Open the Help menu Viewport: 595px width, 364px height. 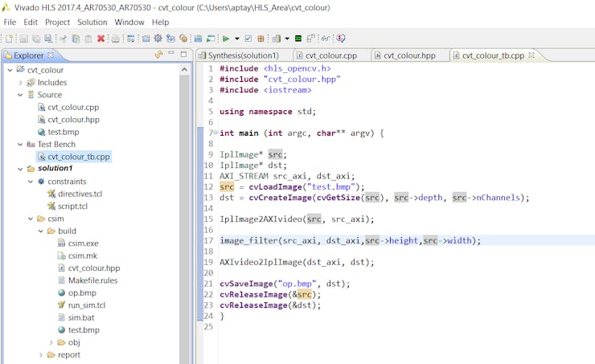(x=160, y=22)
